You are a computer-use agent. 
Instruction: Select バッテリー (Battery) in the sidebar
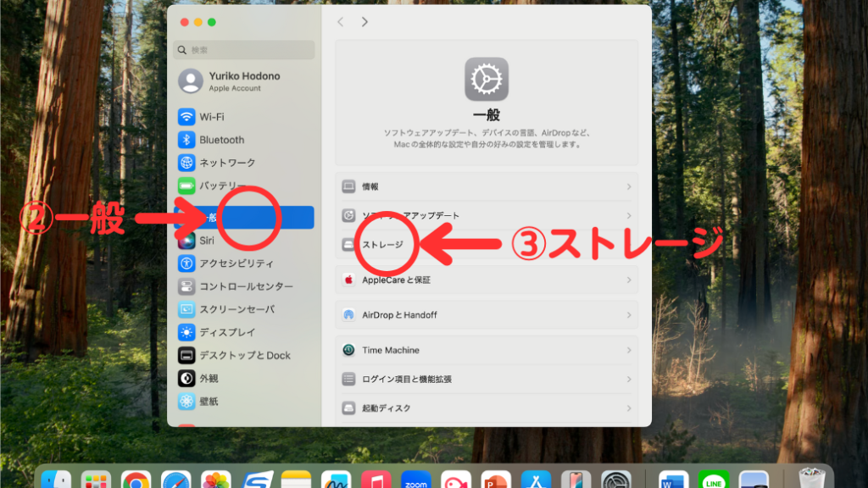point(220,186)
